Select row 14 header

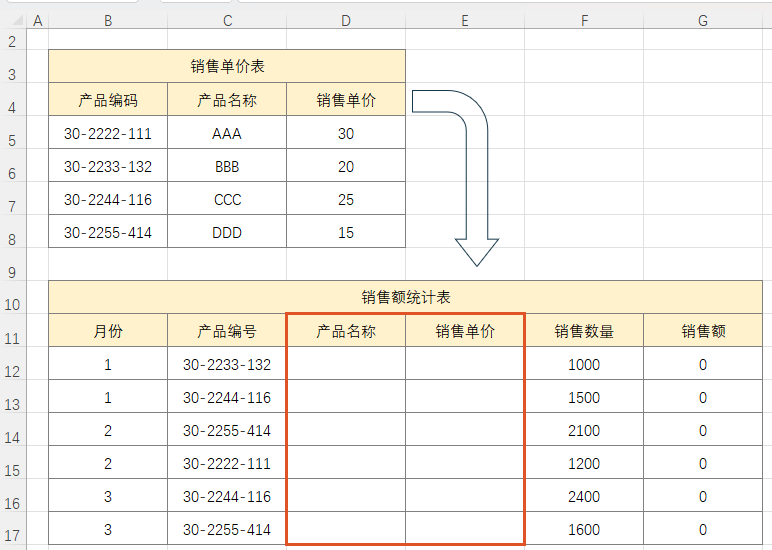[x=13, y=429]
